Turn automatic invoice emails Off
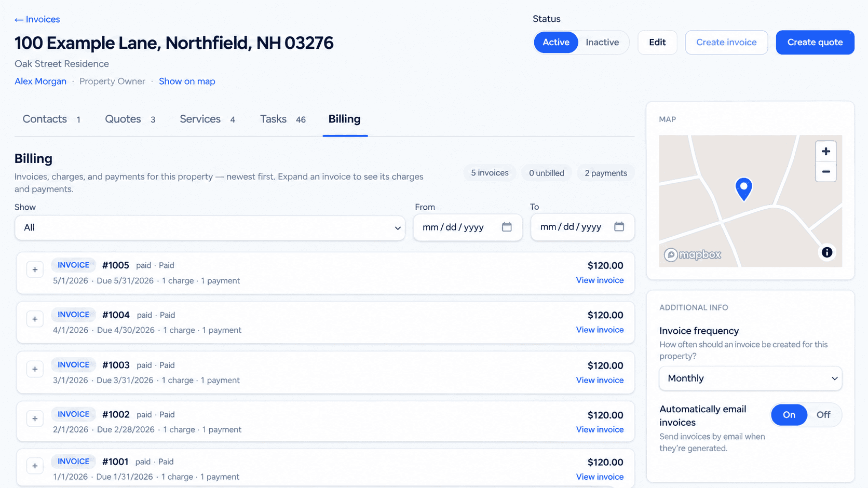Screen dimensions: 868x488 coord(823,415)
